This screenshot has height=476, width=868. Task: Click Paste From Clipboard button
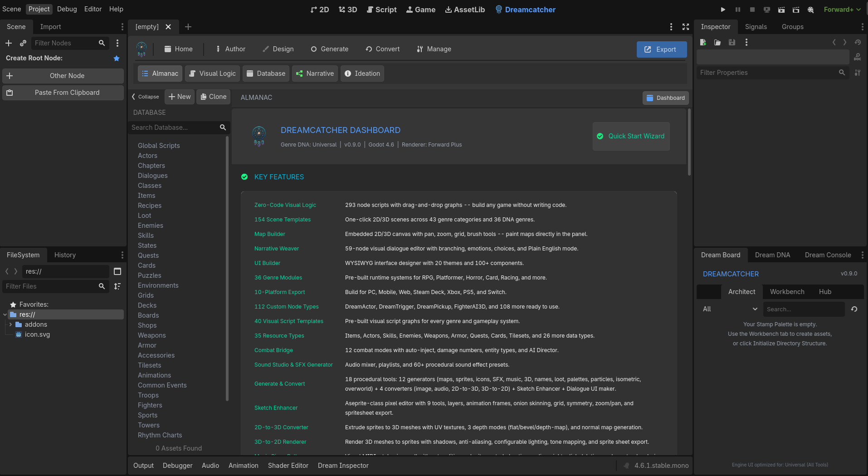click(63, 93)
